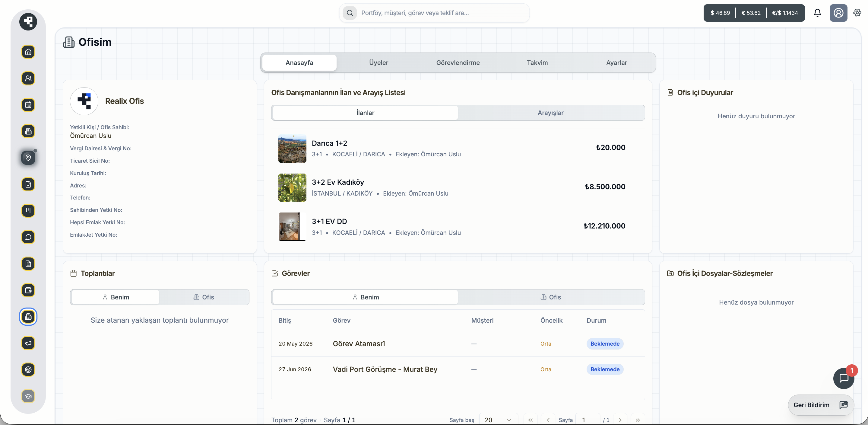Image resolution: width=868 pixels, height=425 pixels.
Task: Open the settings gear in top bar
Action: (857, 13)
